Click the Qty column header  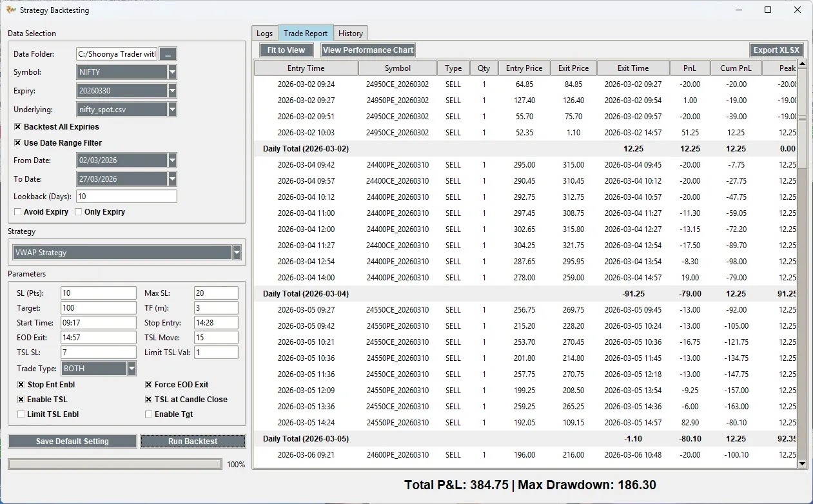(484, 68)
